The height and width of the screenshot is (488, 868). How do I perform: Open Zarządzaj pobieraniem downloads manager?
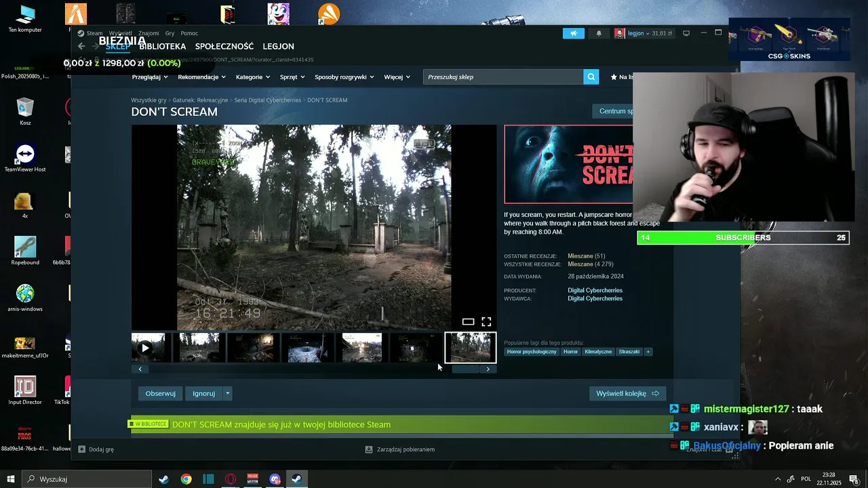click(x=399, y=449)
